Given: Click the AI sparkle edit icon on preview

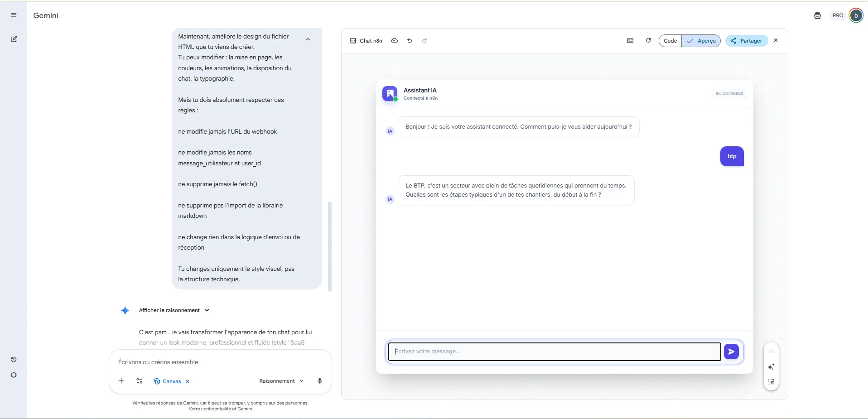Looking at the screenshot, I should (x=771, y=367).
